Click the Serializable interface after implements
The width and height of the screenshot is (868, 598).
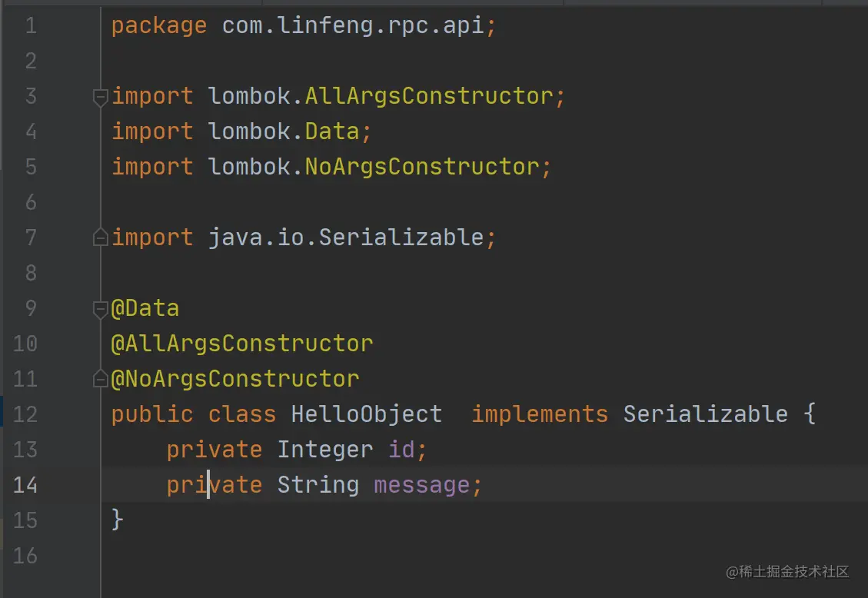[705, 414]
